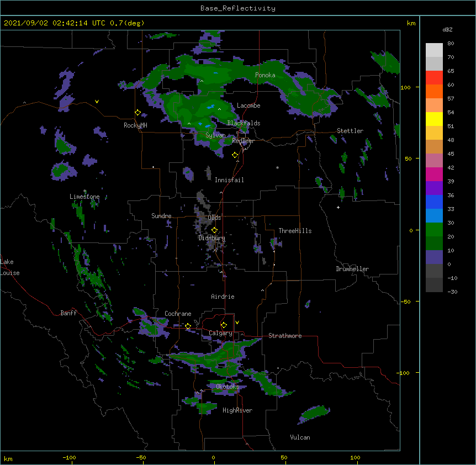Click the RedDeer city label
The image size is (476, 465).
[243, 141]
